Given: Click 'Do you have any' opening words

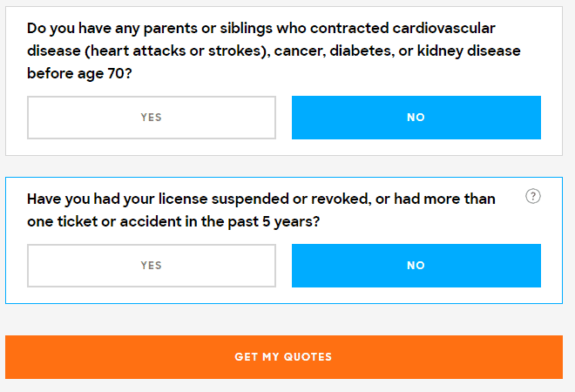Looking at the screenshot, I should 84,29.
